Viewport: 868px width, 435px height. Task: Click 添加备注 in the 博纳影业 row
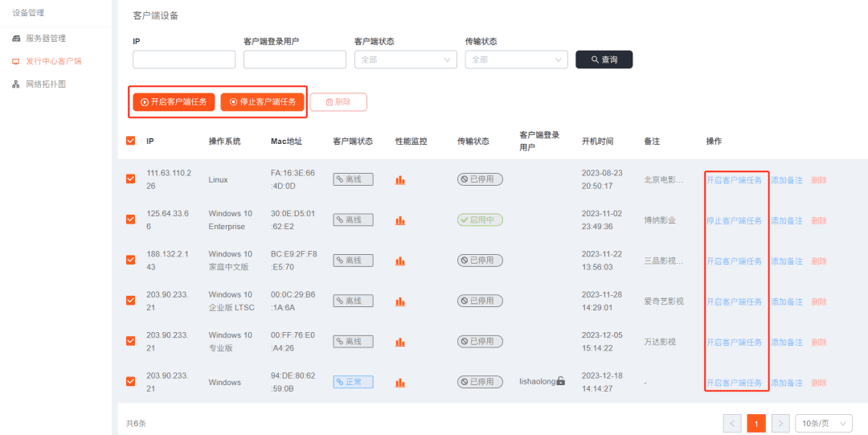point(787,220)
